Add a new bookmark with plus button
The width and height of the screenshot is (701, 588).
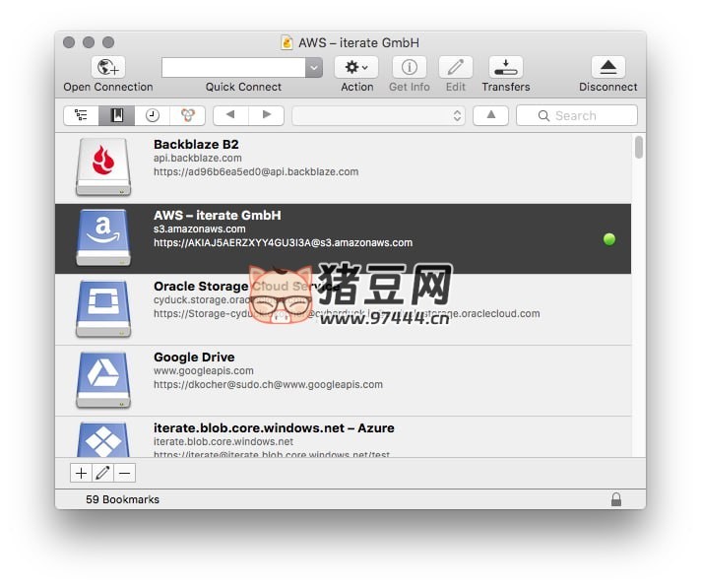81,473
